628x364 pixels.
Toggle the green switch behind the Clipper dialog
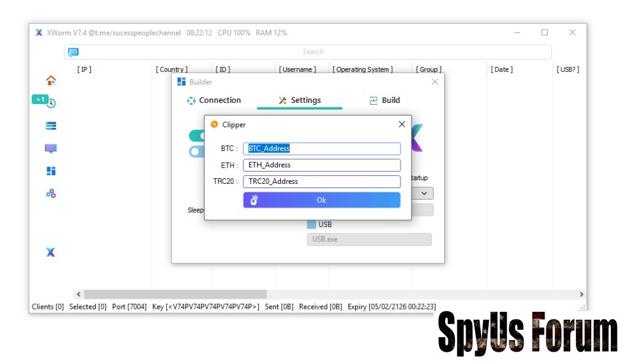pyautogui.click(x=197, y=135)
